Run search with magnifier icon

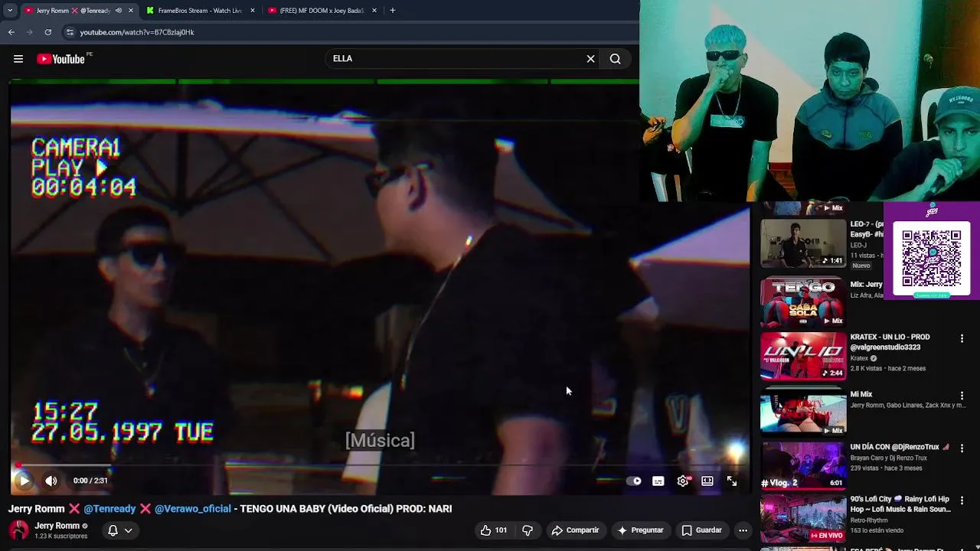click(x=616, y=59)
